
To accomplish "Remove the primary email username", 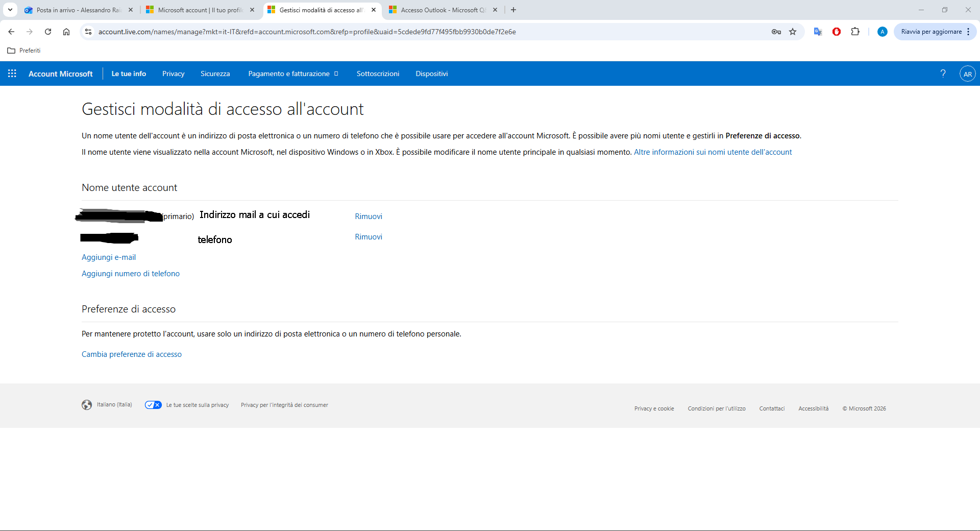I will (x=369, y=216).
